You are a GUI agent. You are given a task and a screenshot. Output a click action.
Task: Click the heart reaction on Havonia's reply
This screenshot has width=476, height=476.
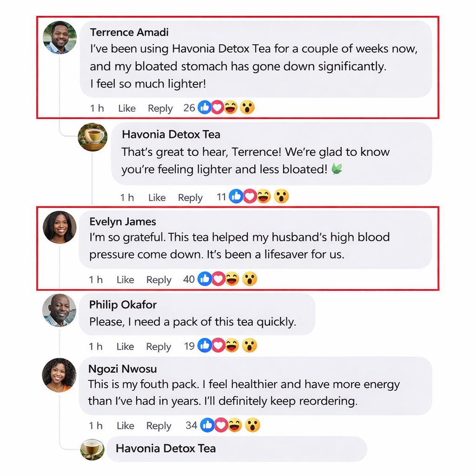250,197
